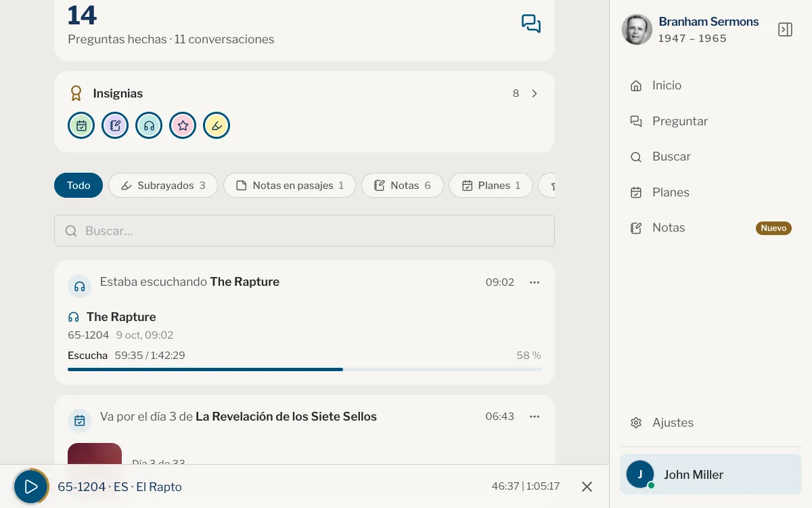This screenshot has width=812, height=508.
Task: Click The Rapture listening progress bar
Action: coord(304,369)
